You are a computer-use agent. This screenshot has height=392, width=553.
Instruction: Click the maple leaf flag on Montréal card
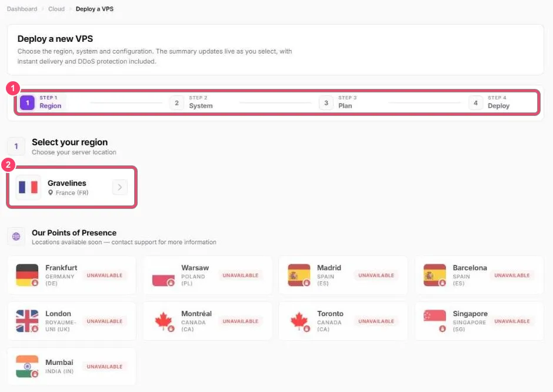(164, 321)
